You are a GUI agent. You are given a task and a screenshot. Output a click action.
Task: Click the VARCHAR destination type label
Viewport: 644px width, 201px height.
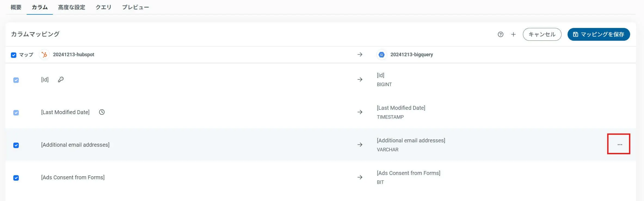387,150
